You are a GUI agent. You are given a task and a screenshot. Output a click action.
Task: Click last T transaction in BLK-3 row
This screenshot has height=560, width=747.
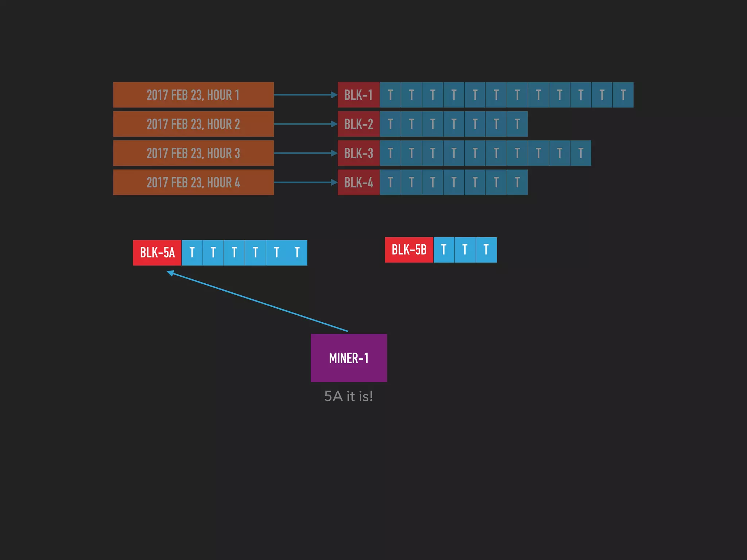coord(581,153)
